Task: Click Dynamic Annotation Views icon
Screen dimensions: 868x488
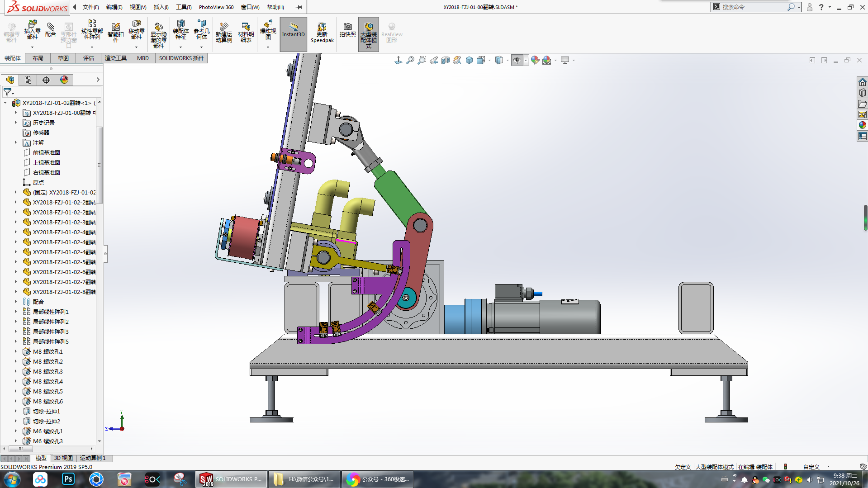Action: point(457,60)
